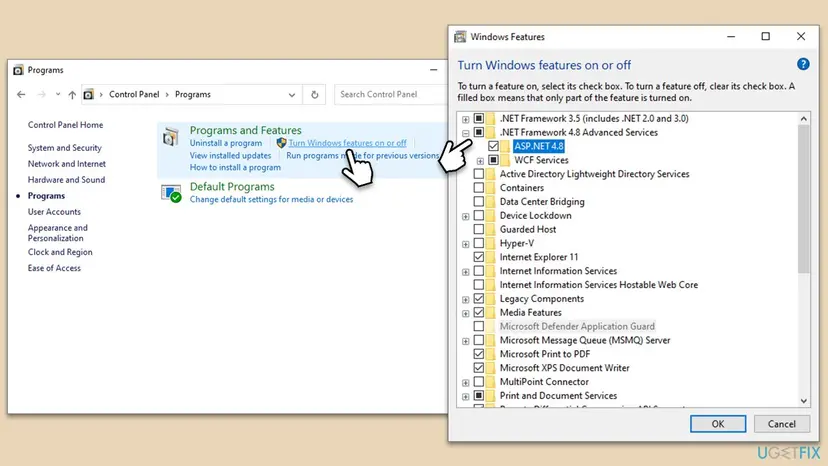The image size is (828, 466).
Task: Click the help question mark icon
Action: tap(803, 64)
